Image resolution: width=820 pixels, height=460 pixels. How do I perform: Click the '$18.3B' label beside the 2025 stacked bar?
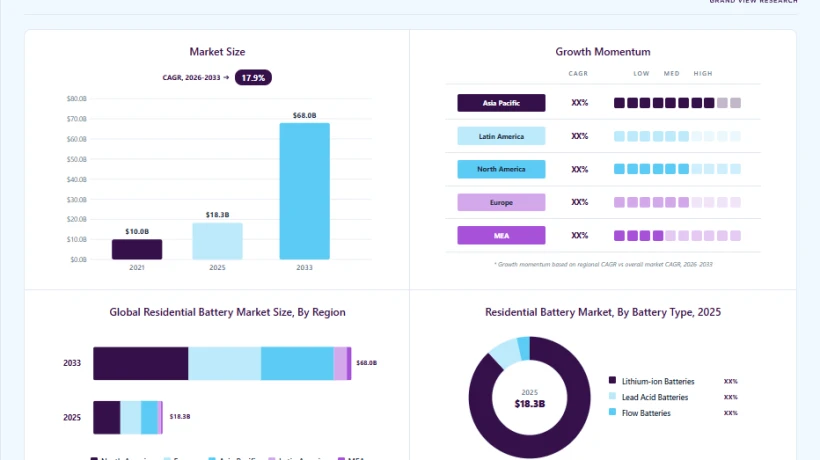pyautogui.click(x=180, y=417)
